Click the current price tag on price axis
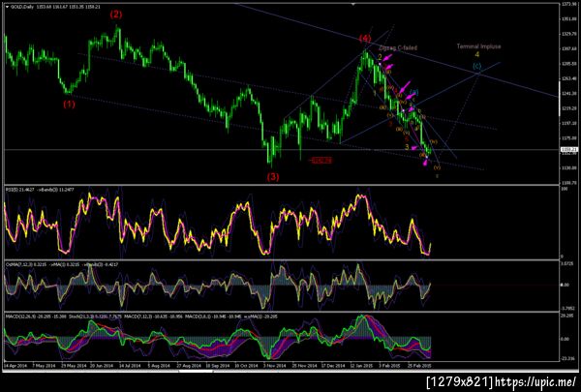The width and height of the screenshot is (581, 392). [569, 149]
